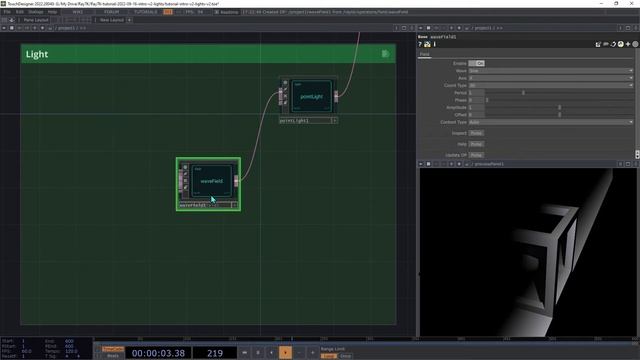Open the Content Type dropdown
The width and height of the screenshot is (640, 360).
tap(551, 122)
